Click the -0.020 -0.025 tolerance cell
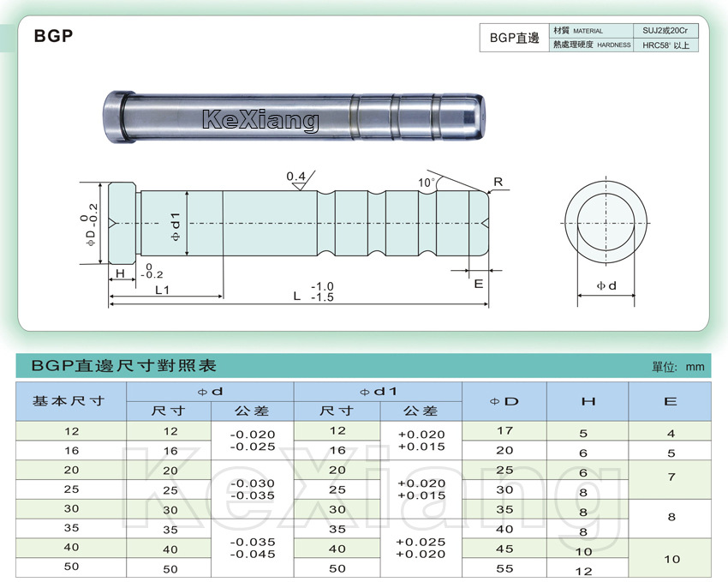728x582 pixels. point(253,441)
